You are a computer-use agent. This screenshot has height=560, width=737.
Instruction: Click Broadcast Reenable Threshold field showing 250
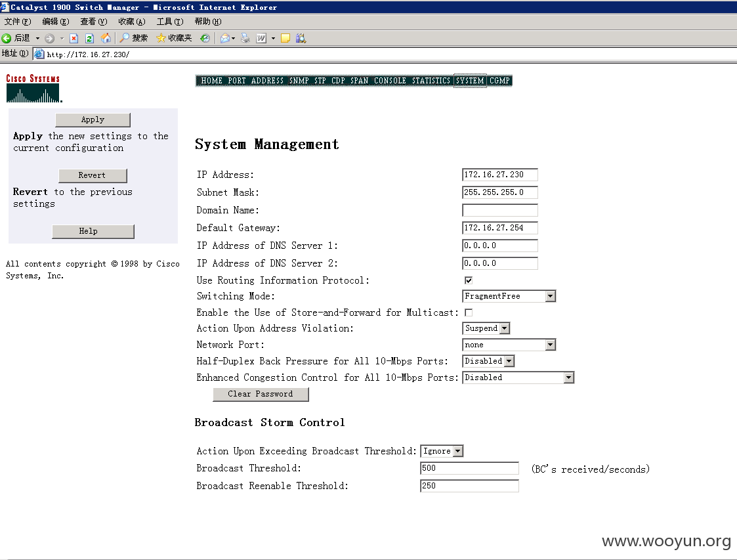[x=469, y=486]
